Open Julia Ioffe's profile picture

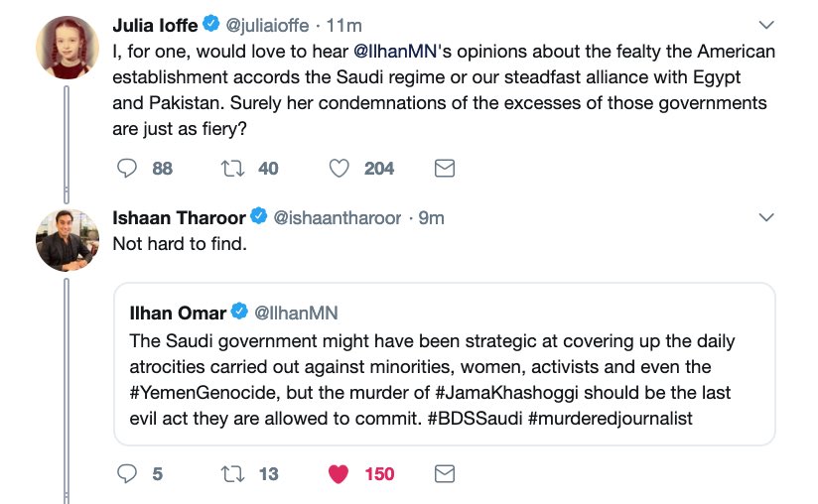pos(68,48)
